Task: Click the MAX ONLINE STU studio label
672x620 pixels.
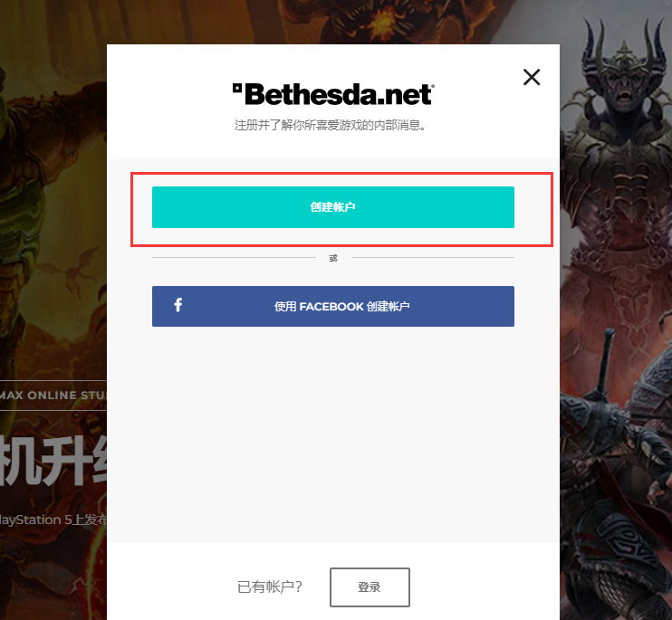Action: point(53,396)
